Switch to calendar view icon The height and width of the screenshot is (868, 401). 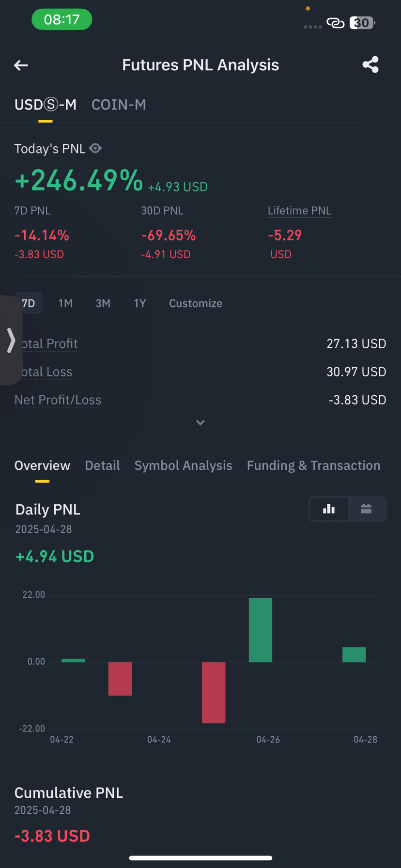pos(366,509)
